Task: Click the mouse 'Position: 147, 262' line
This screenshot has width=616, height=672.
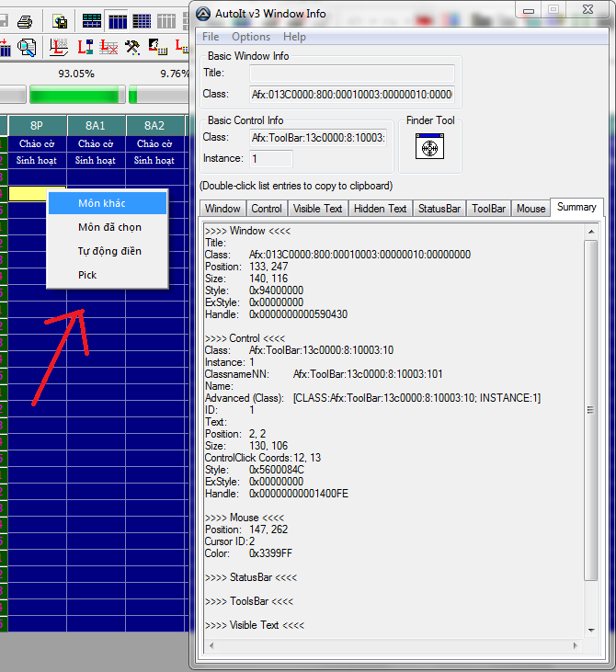Action: [246, 530]
